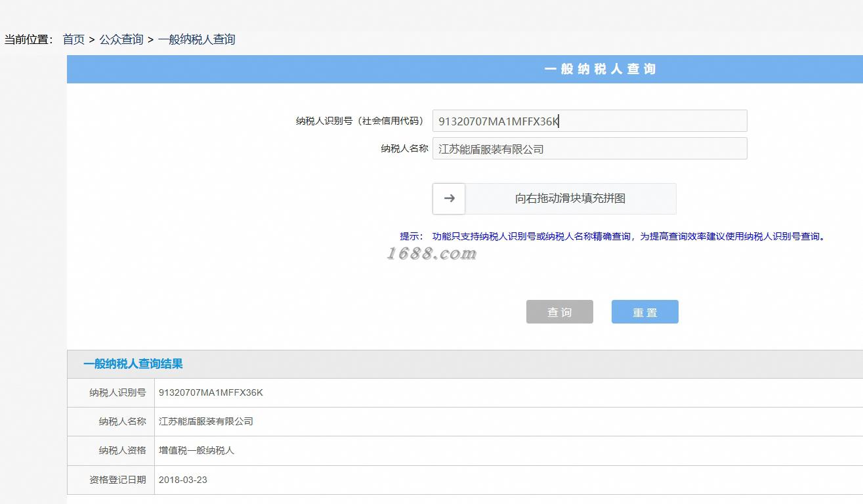Open the 一般纳税人查询 breadcrumb link
Screen dimensions: 863x504
[x=196, y=39]
